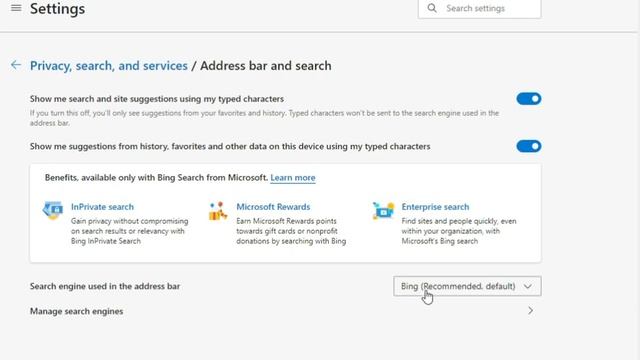The height and width of the screenshot is (360, 640).
Task: Open the Microsoft Rewards link
Action: point(273,207)
